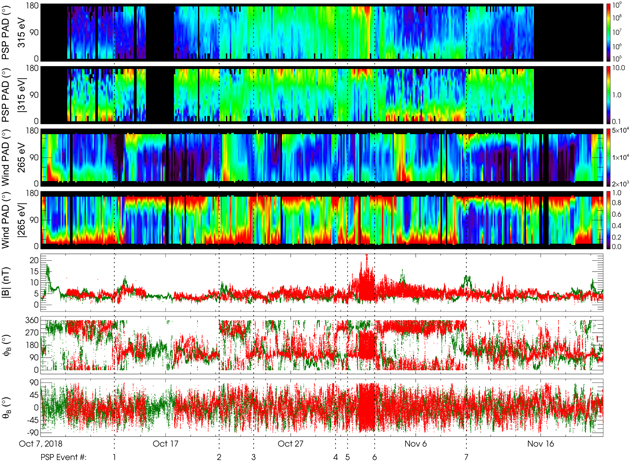Click the magnetic field spike near event 6
The height and width of the screenshot is (461, 630).
366,277
